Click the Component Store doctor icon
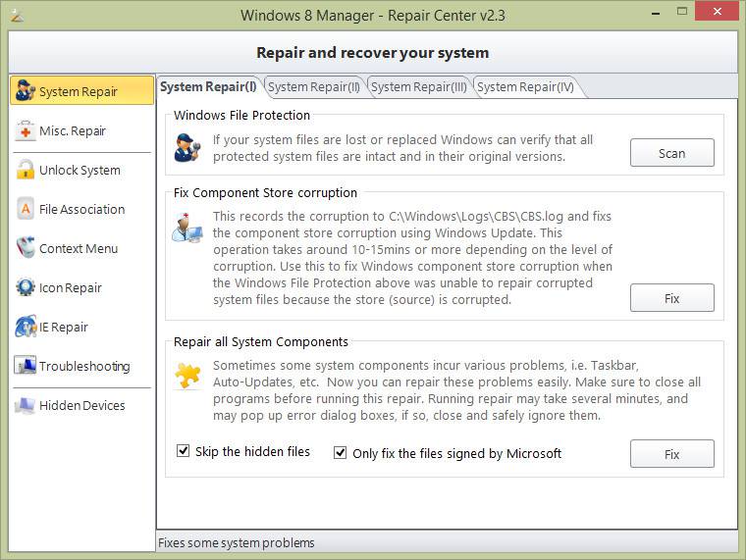The height and width of the screenshot is (560, 746). click(x=186, y=229)
